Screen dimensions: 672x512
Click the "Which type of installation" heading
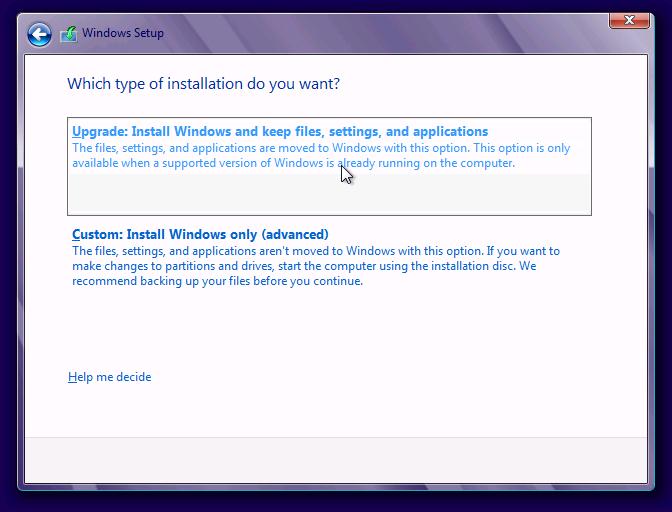pyautogui.click(x=203, y=84)
